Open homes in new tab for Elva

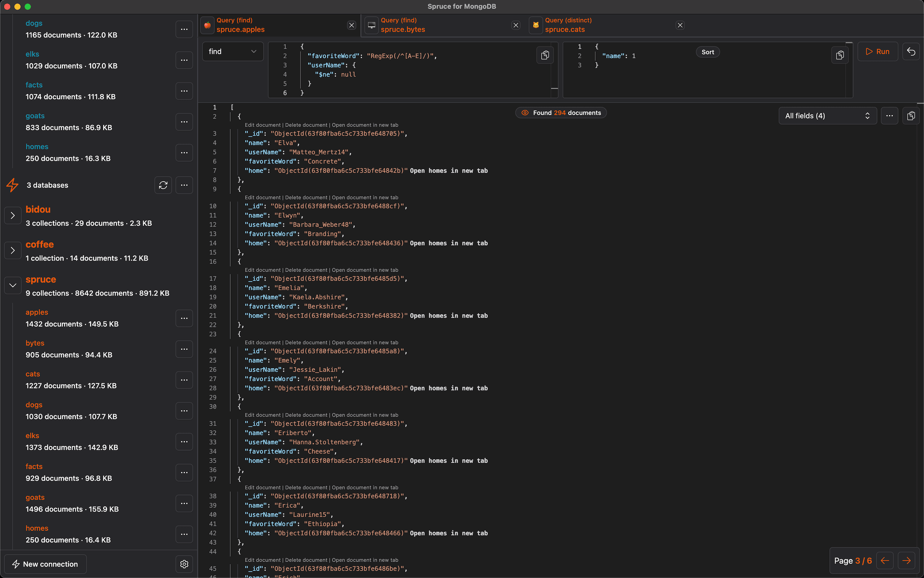coord(449,171)
